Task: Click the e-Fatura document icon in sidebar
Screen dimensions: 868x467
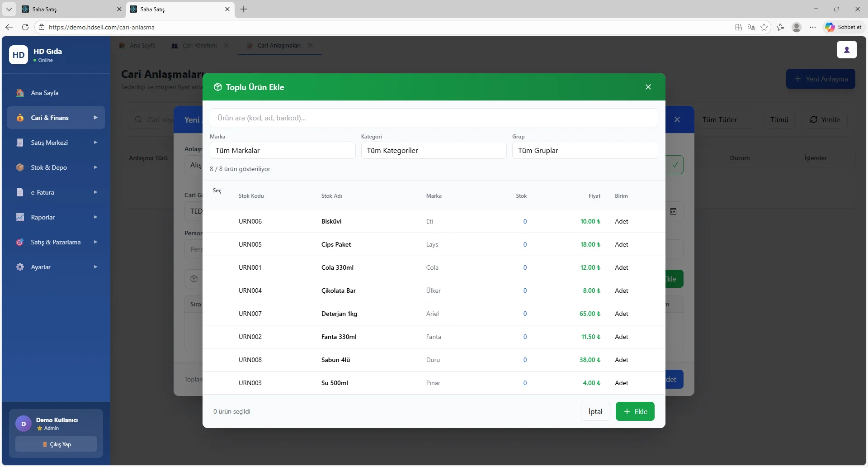Action: 20,192
